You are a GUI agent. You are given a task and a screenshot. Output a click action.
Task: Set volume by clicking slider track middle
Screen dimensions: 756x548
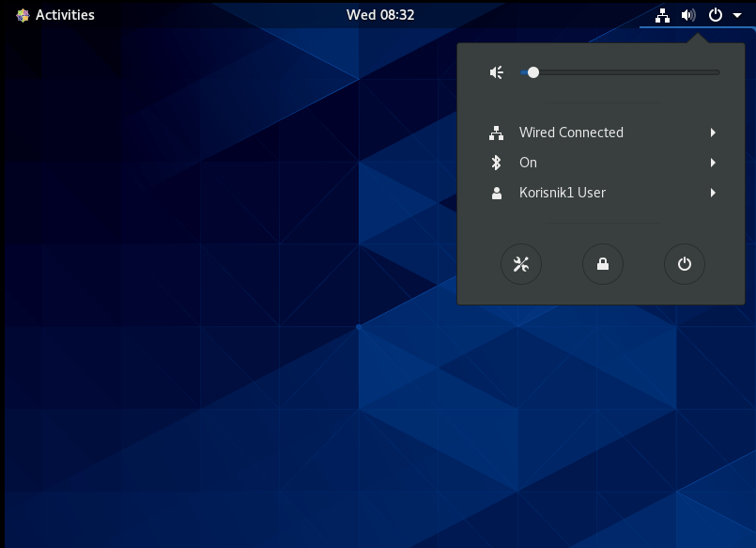point(620,72)
